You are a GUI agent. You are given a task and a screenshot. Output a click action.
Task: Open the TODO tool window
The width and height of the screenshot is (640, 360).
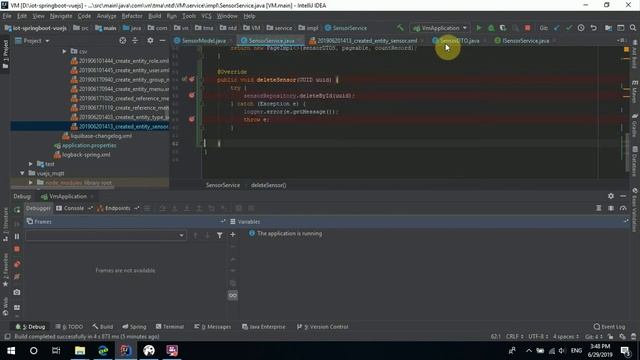click(69, 327)
